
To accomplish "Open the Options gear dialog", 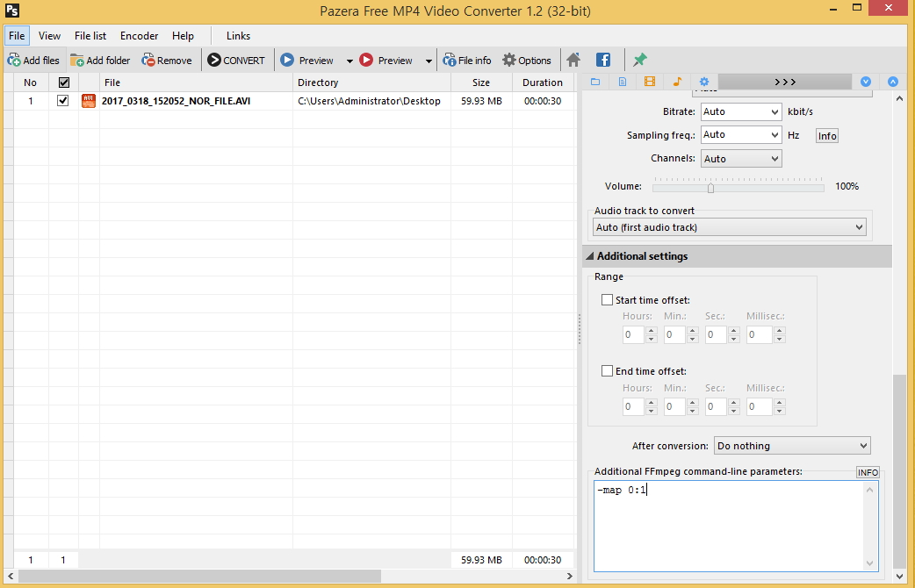I will 527,61.
